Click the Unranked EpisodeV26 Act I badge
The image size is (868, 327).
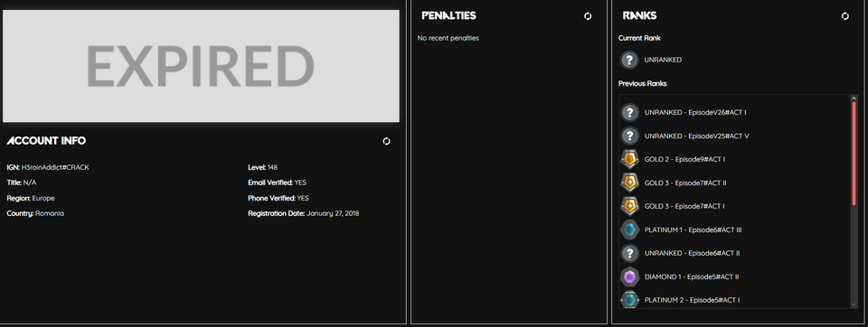pyautogui.click(x=629, y=112)
